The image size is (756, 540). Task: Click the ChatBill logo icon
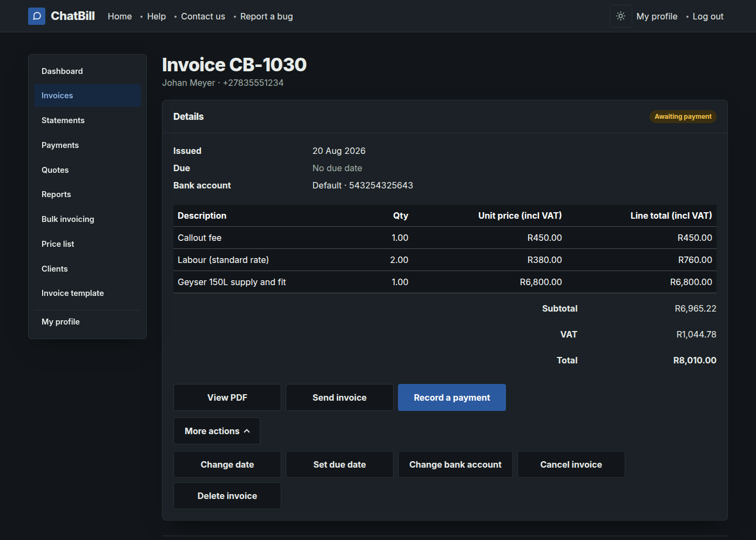37,16
